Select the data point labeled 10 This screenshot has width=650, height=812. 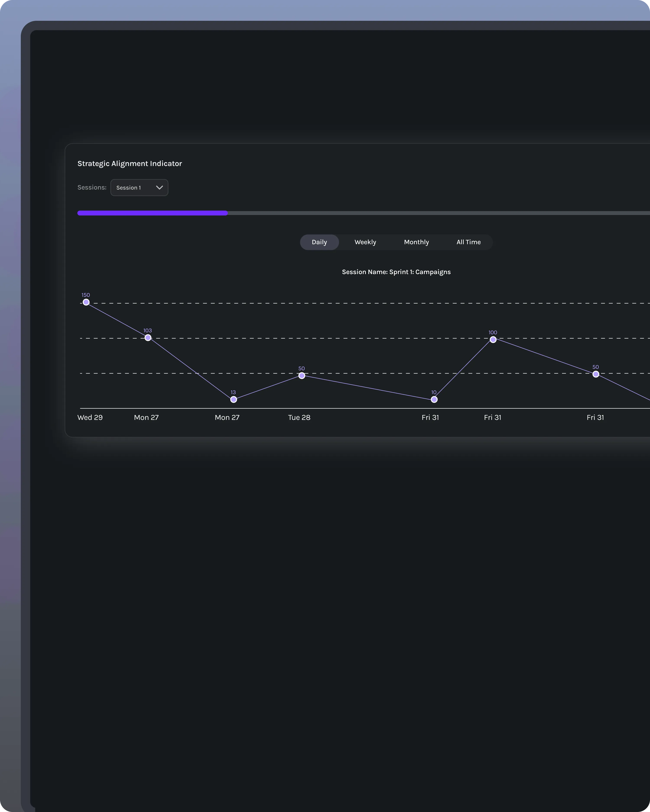coord(434,400)
